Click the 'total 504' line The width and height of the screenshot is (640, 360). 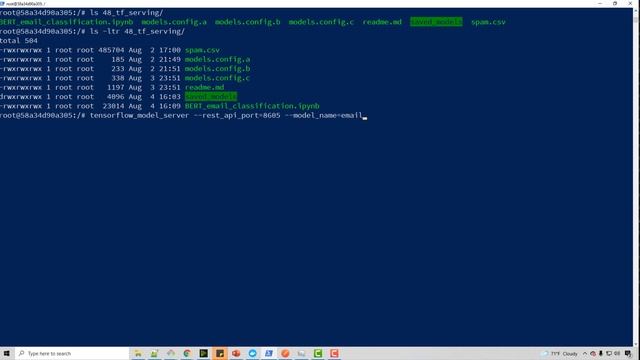tap(19, 40)
